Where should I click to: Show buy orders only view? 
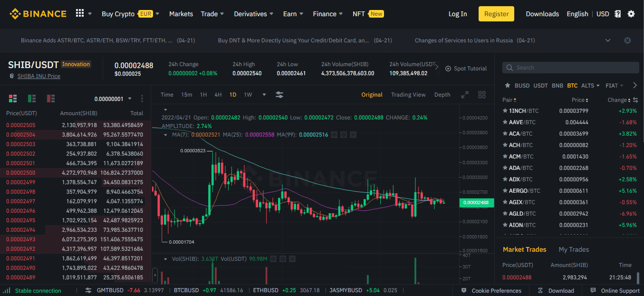click(x=32, y=99)
